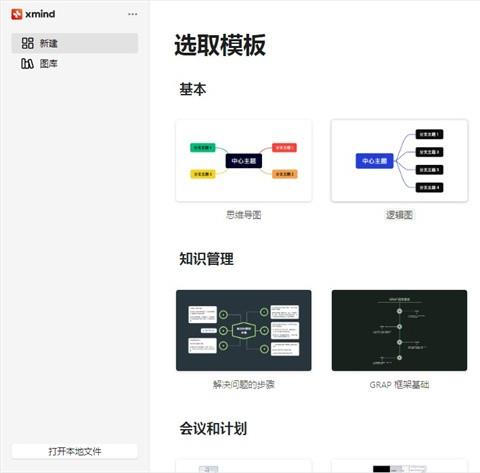Viewport: 480px width, 473px height.
Task: Click the xmind wordmark text
Action: (x=40, y=14)
